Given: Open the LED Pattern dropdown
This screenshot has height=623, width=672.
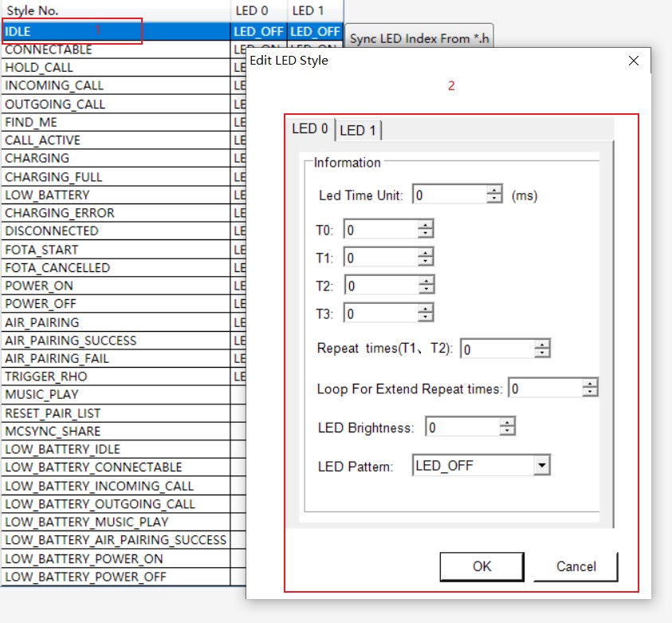Looking at the screenshot, I should click(x=542, y=465).
